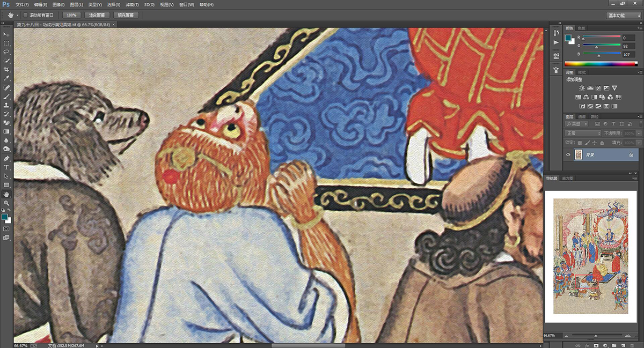Open the History panel icon
This screenshot has height=348, width=644.
pos(555,33)
